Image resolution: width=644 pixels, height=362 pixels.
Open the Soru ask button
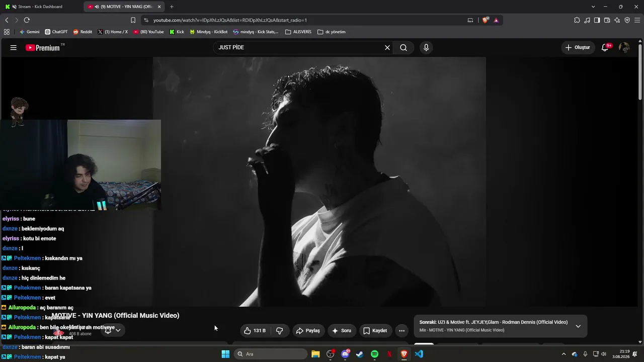(342, 331)
